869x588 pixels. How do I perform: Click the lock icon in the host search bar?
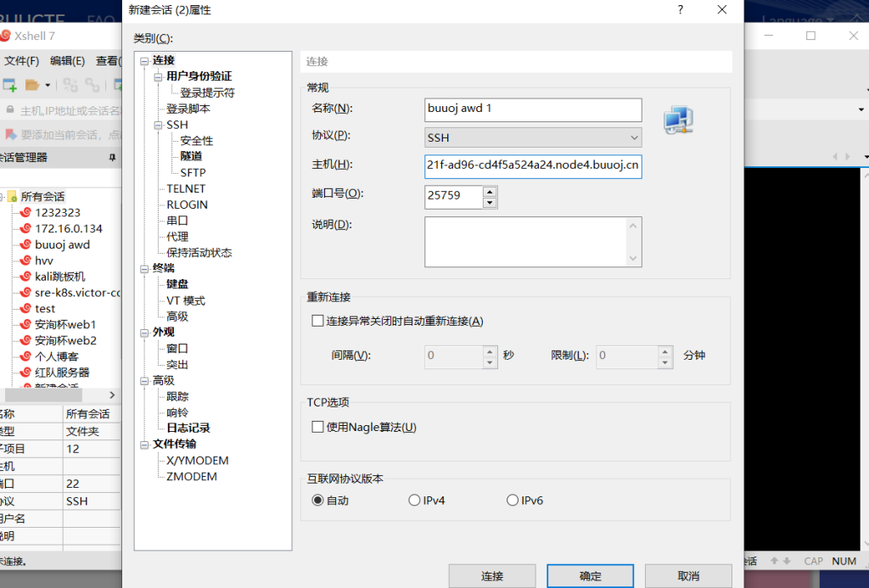click(9, 109)
